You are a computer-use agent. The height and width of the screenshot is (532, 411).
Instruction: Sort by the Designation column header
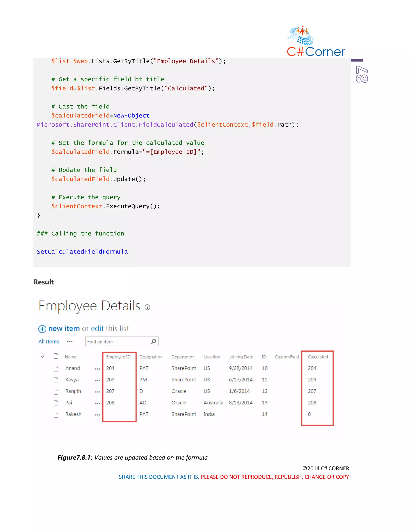pyautogui.click(x=151, y=357)
